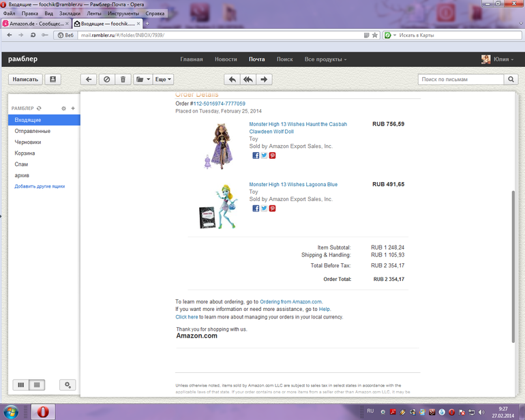Expand the Еще dropdown menu

164,80
